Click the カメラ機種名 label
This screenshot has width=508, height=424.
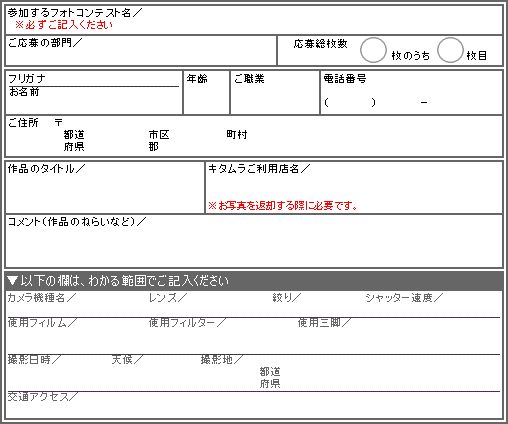pos(41,297)
